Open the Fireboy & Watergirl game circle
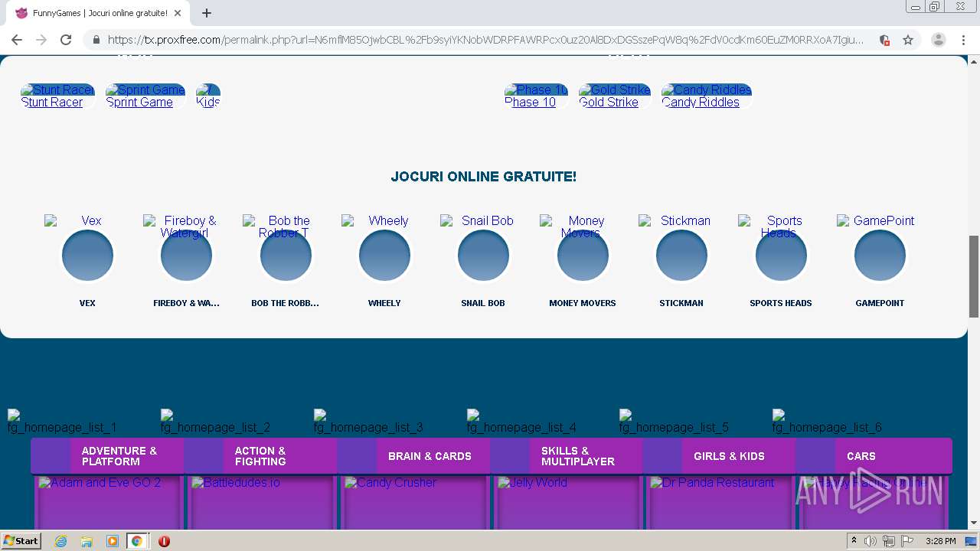The height and width of the screenshot is (551, 980). pyautogui.click(x=186, y=256)
